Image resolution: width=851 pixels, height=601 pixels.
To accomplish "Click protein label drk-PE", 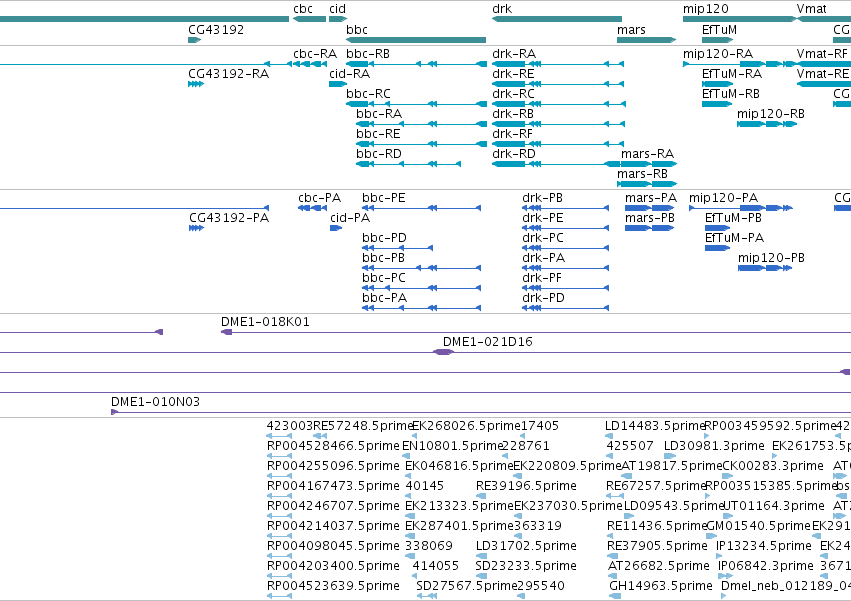I will point(543,218).
